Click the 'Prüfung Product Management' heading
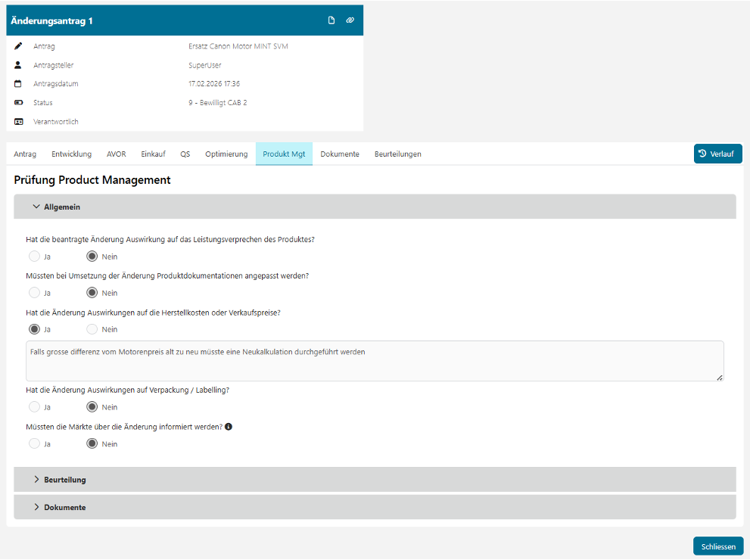 coord(92,180)
